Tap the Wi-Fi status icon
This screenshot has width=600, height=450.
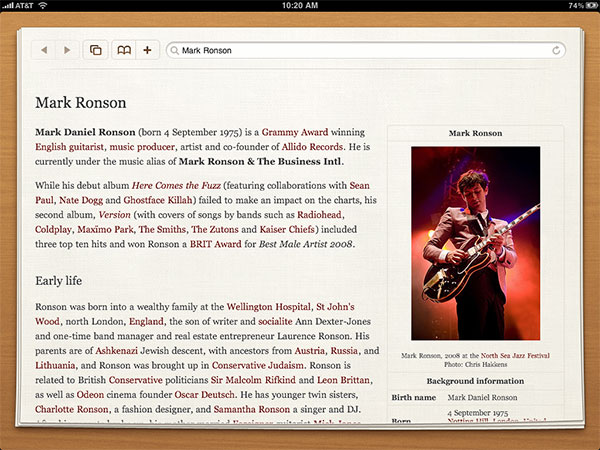coord(42,5)
